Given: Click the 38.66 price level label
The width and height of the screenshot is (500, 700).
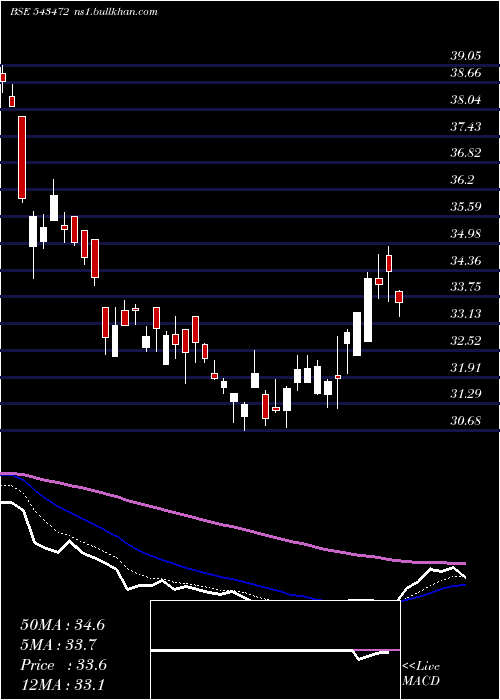Looking at the screenshot, I should (466, 73).
